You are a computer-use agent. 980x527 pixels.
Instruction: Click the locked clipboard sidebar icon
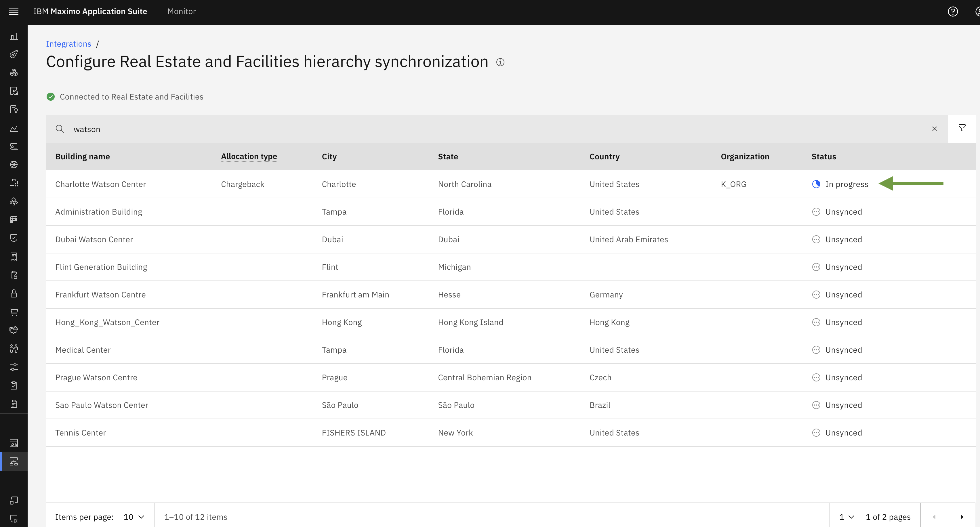(x=14, y=275)
